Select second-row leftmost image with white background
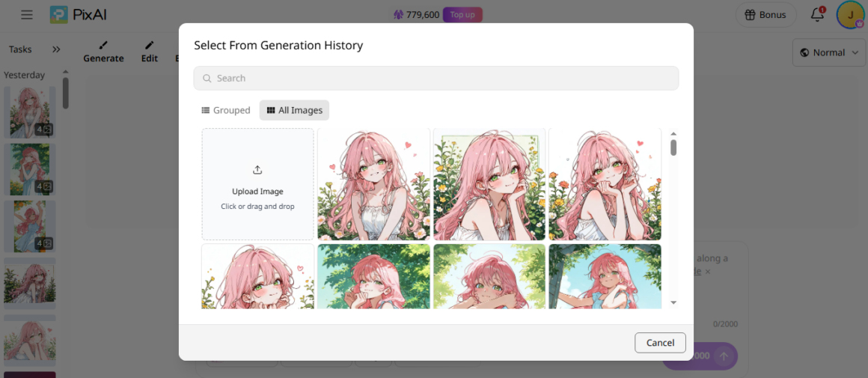 click(258, 276)
